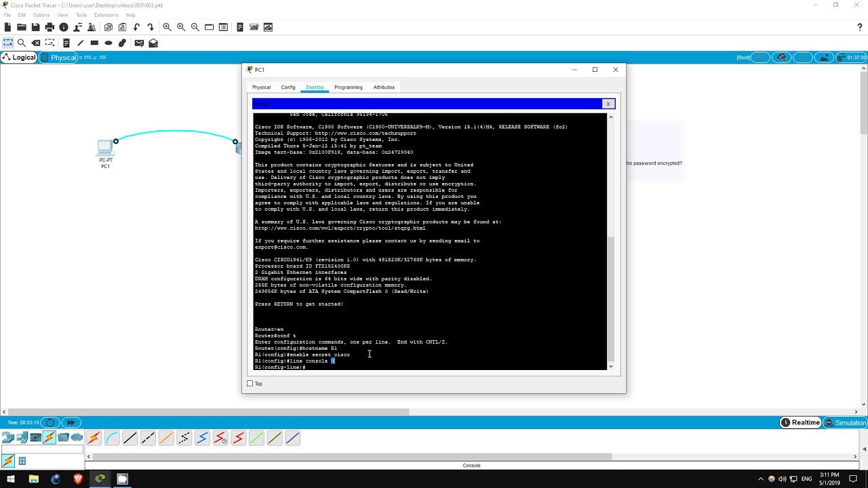
Task: Open new cluster cloud icon
Action: 782,58
